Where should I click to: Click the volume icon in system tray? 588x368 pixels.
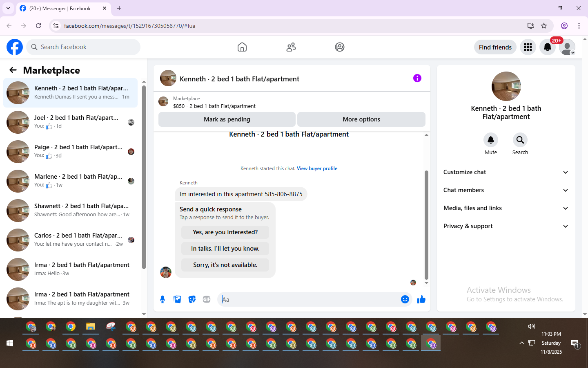point(531,326)
